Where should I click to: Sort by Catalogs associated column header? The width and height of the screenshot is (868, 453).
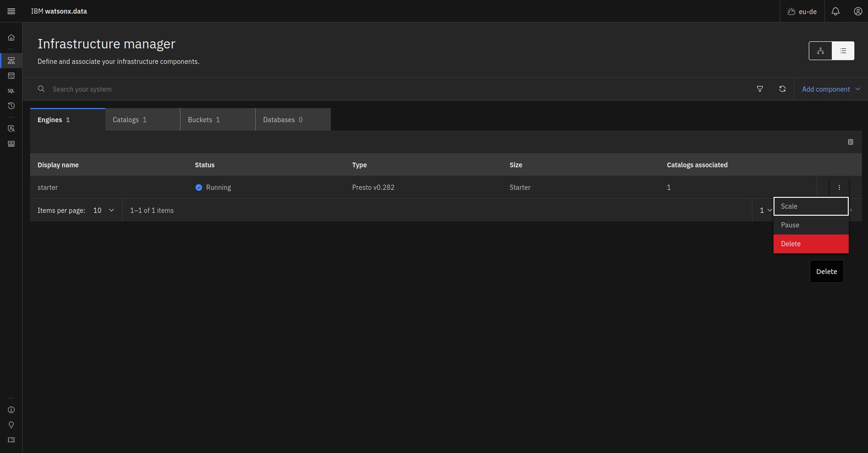tap(697, 165)
